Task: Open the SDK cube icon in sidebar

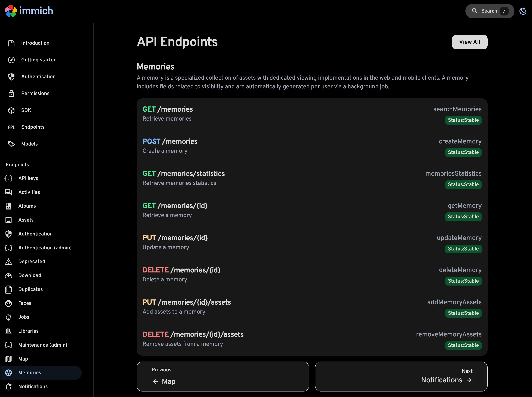Action: (12, 110)
